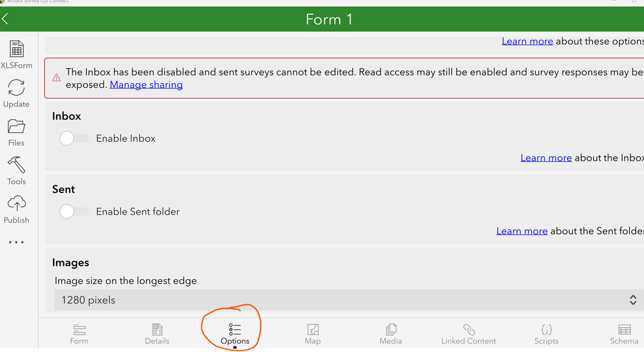The width and height of the screenshot is (644, 352).
Task: Switch to the Form tab
Action: tap(79, 334)
